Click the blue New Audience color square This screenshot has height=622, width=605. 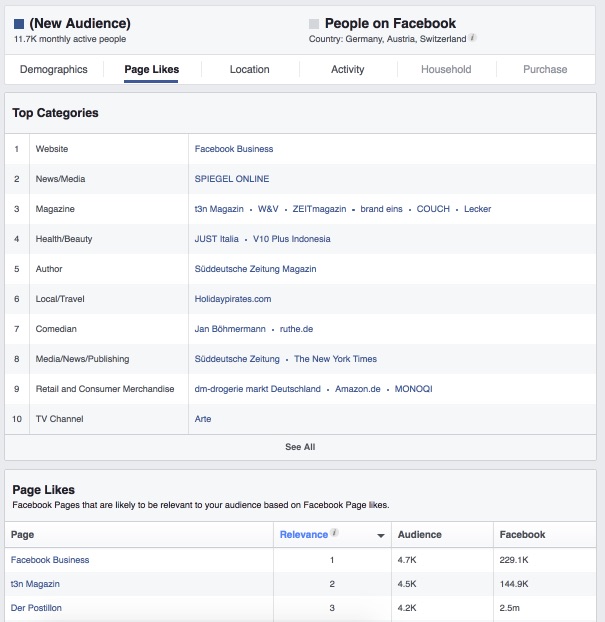click(x=19, y=24)
